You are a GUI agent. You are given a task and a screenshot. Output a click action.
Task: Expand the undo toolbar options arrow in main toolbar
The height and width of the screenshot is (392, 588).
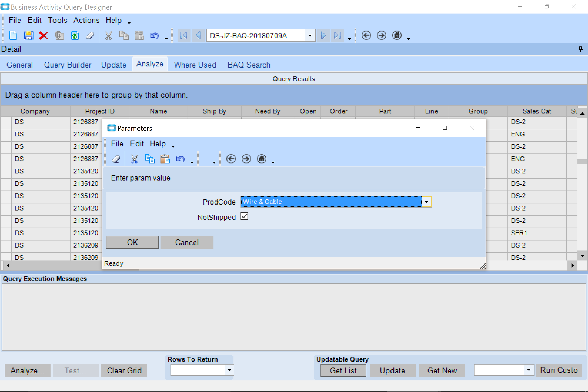pyautogui.click(x=166, y=39)
